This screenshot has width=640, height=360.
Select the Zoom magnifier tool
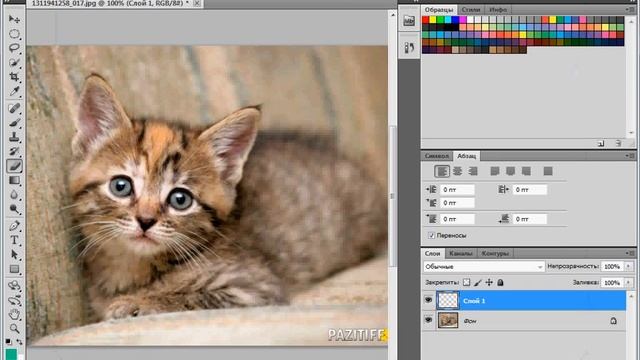(14, 329)
